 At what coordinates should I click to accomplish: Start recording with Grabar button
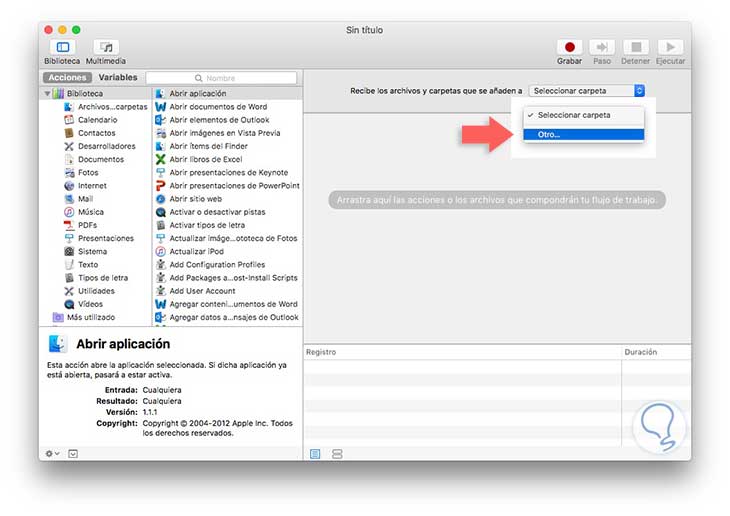pos(569,48)
